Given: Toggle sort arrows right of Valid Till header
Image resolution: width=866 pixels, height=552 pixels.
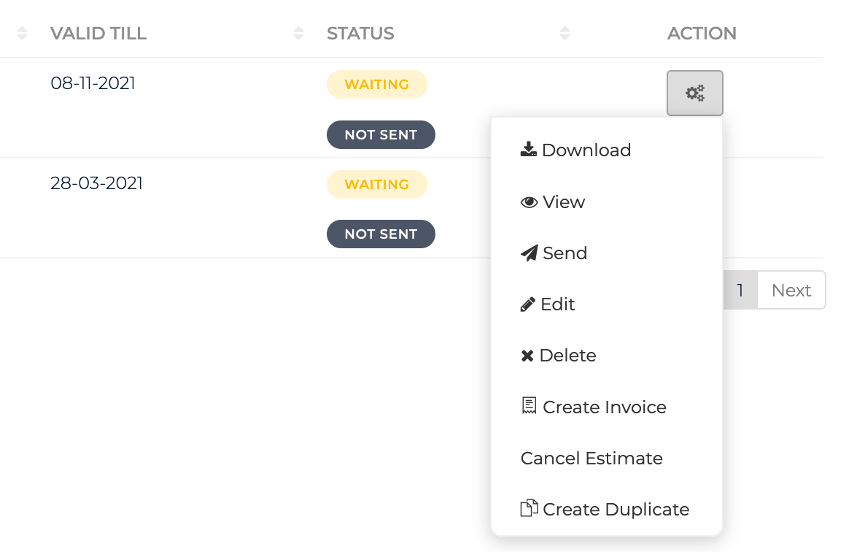Looking at the screenshot, I should 298,34.
